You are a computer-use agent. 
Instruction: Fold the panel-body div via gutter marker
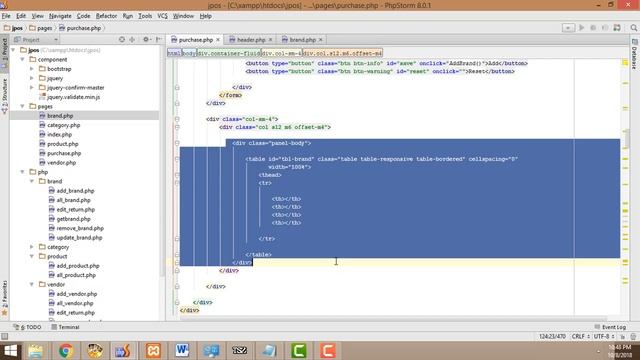click(177, 143)
